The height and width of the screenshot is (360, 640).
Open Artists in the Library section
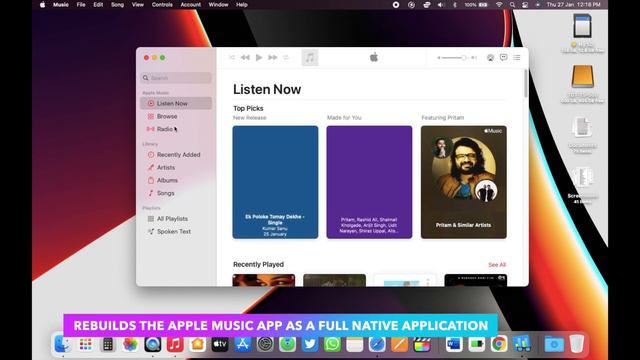(176, 167)
